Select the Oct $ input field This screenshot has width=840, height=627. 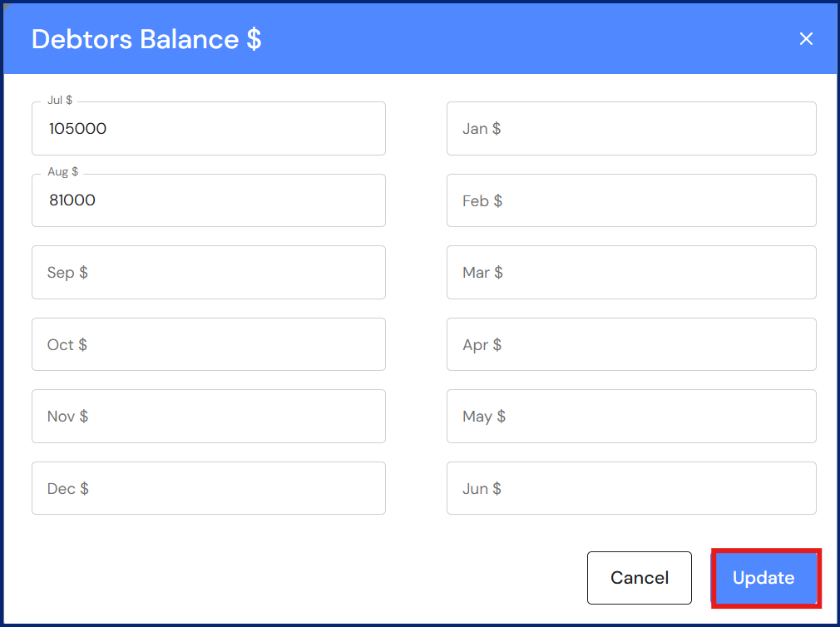[x=208, y=344]
